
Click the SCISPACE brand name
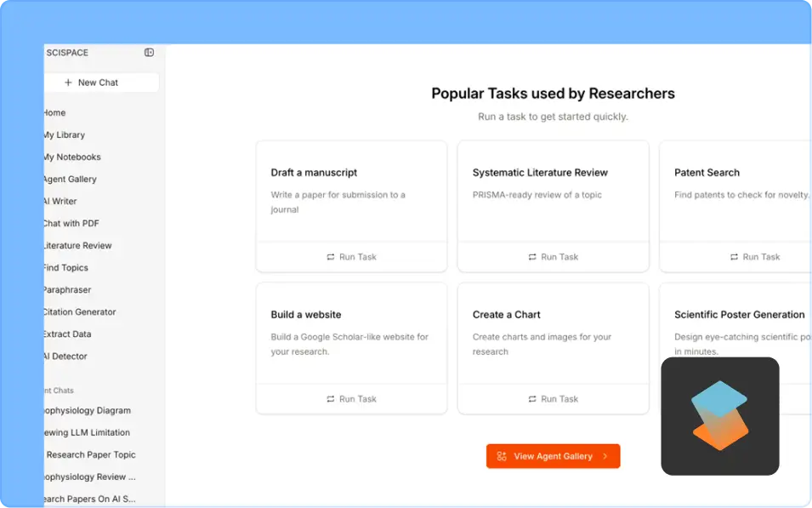click(67, 53)
